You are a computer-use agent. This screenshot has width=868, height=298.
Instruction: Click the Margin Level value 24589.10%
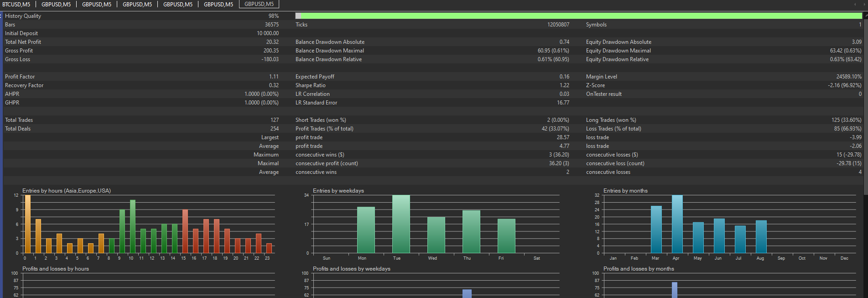click(x=849, y=77)
